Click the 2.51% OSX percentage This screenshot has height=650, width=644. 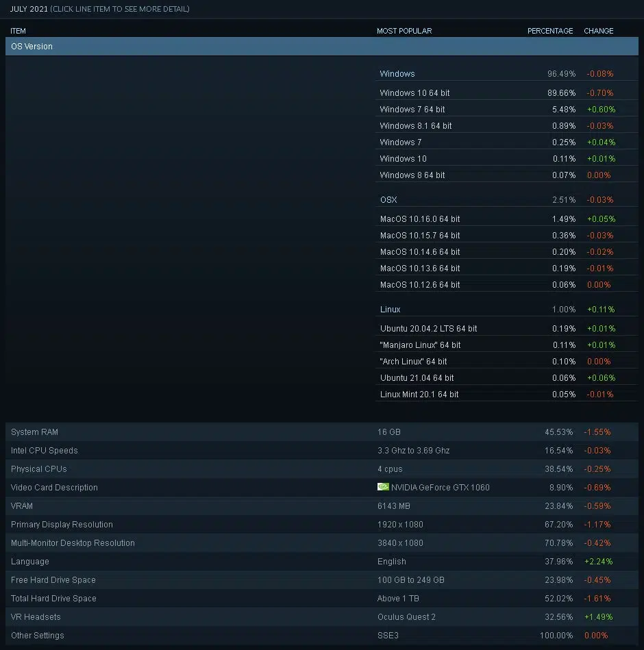coord(564,200)
